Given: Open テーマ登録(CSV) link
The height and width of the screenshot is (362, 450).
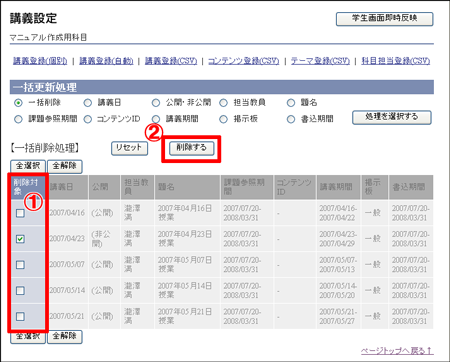Looking at the screenshot, I should (x=320, y=61).
